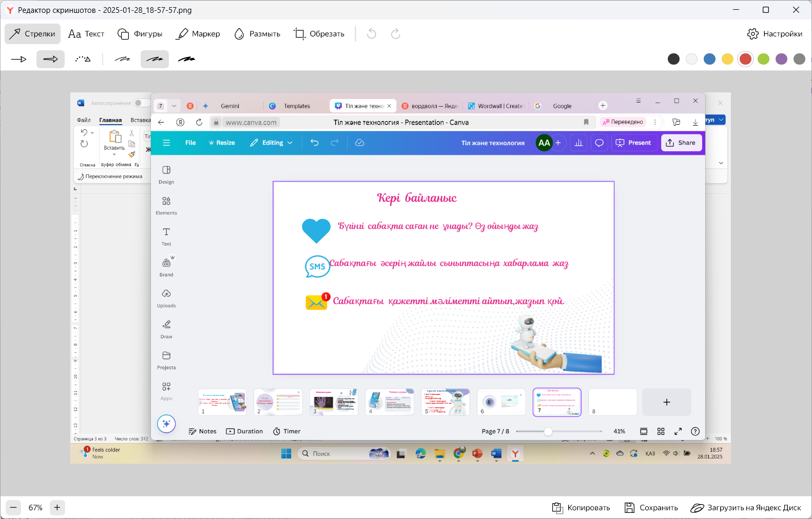The height and width of the screenshot is (519, 812).
Task: Choose the bold double-line arrow style
Action: pyautogui.click(x=50, y=59)
